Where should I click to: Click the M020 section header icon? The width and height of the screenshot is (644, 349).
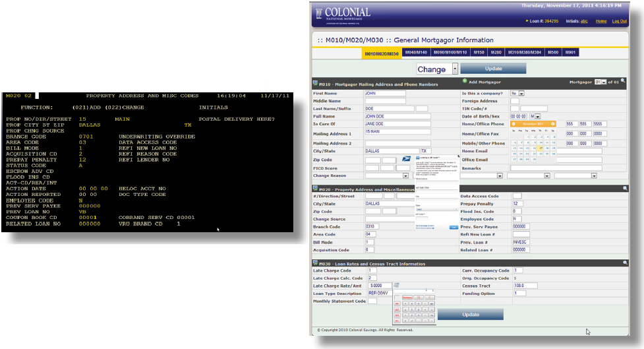[316, 188]
